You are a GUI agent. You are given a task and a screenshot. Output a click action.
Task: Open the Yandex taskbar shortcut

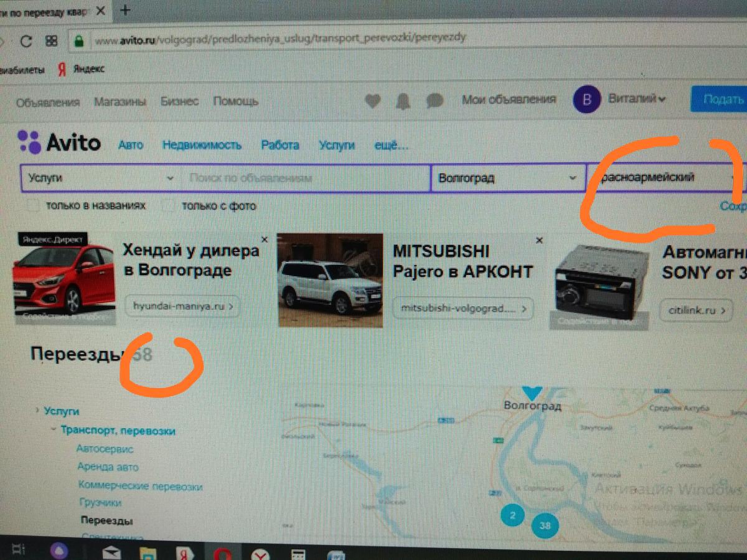point(184,552)
